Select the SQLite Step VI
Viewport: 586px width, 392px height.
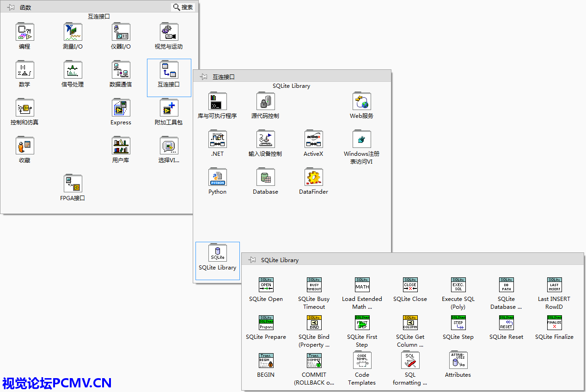(x=458, y=323)
